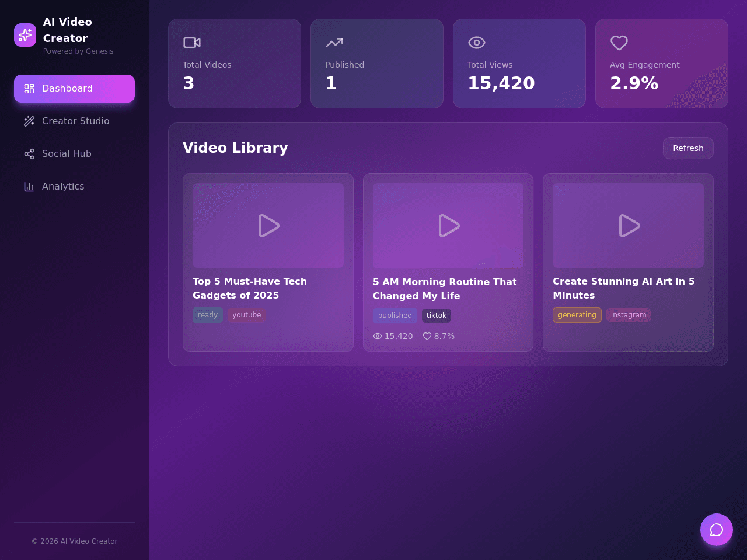Click the Creator Studio magic wand icon
Screen dimensions: 747x560
click(29, 121)
